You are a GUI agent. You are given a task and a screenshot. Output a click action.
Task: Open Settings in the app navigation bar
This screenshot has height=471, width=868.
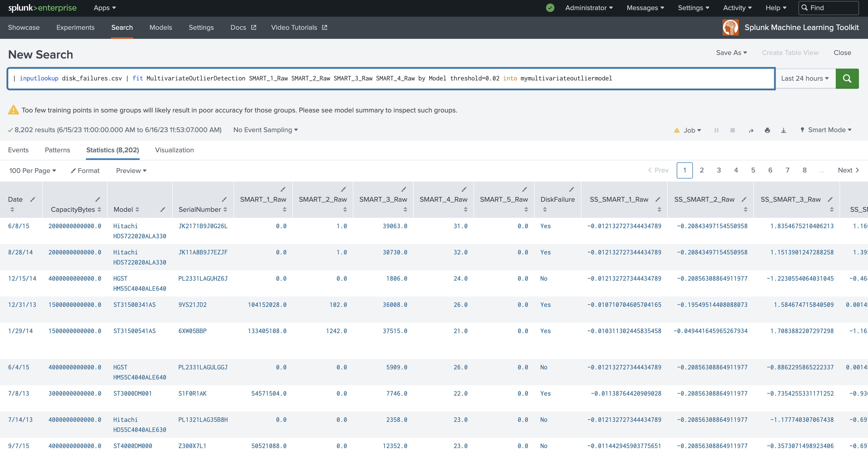pos(201,27)
